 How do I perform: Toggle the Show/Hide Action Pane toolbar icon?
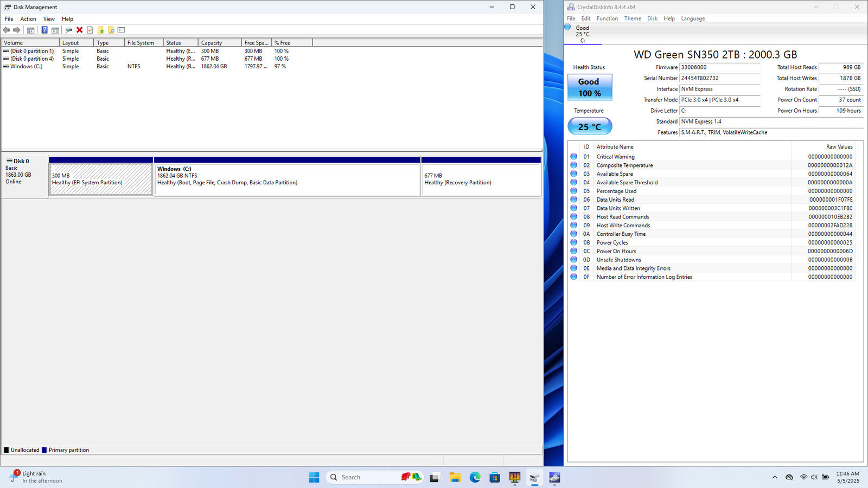coord(55,30)
